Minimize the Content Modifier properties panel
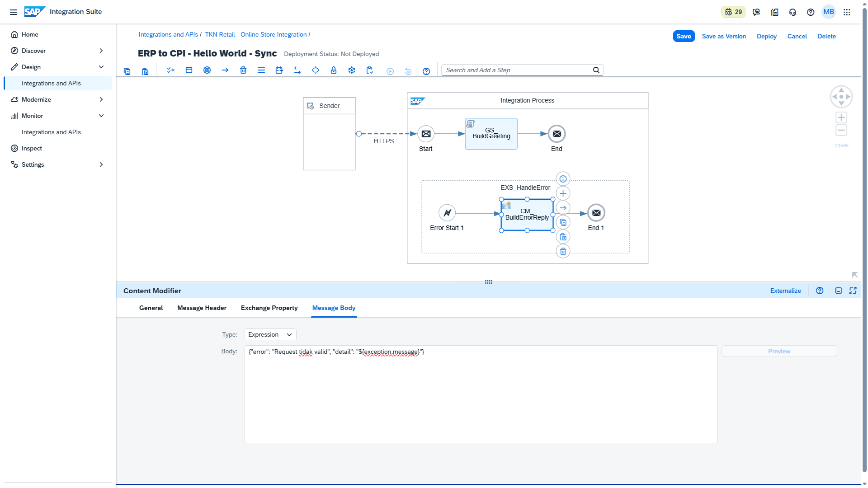This screenshot has height=488, width=868. click(x=839, y=291)
